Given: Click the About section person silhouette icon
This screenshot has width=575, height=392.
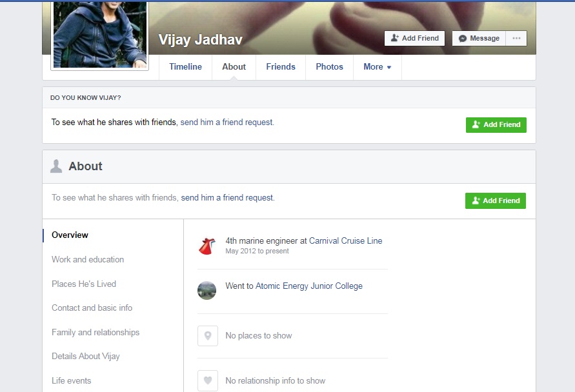Looking at the screenshot, I should coord(55,166).
